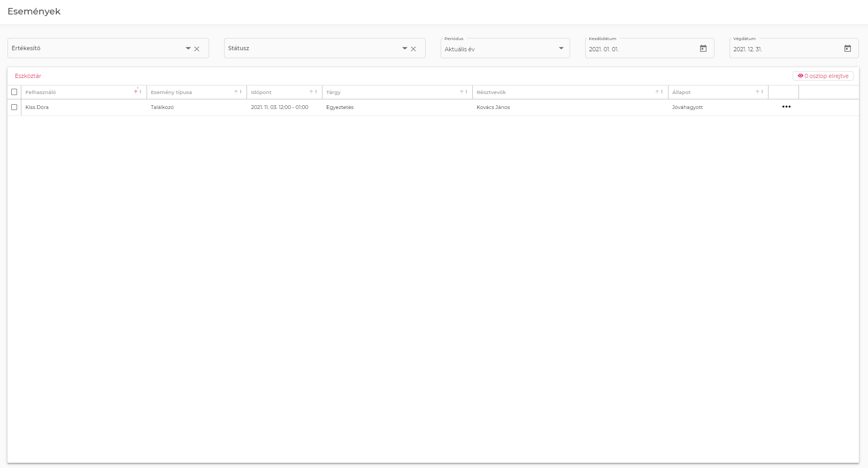Tick the select-all checkbox in header
Image resolution: width=868 pixels, height=468 pixels.
click(14, 92)
